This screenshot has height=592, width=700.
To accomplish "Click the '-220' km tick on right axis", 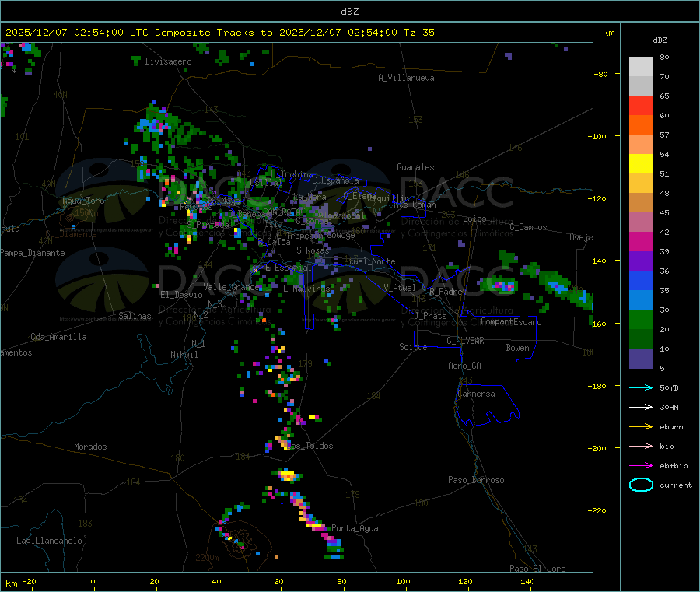I will click(x=599, y=511).
